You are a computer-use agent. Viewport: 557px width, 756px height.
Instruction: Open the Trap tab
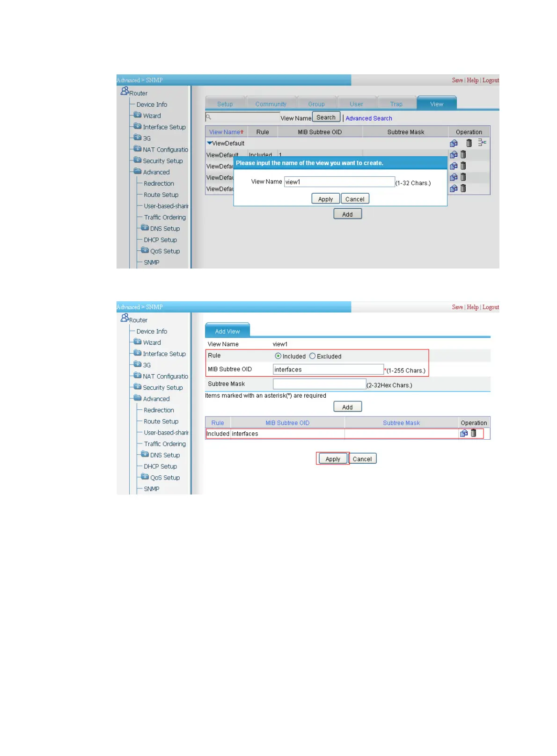tap(396, 104)
